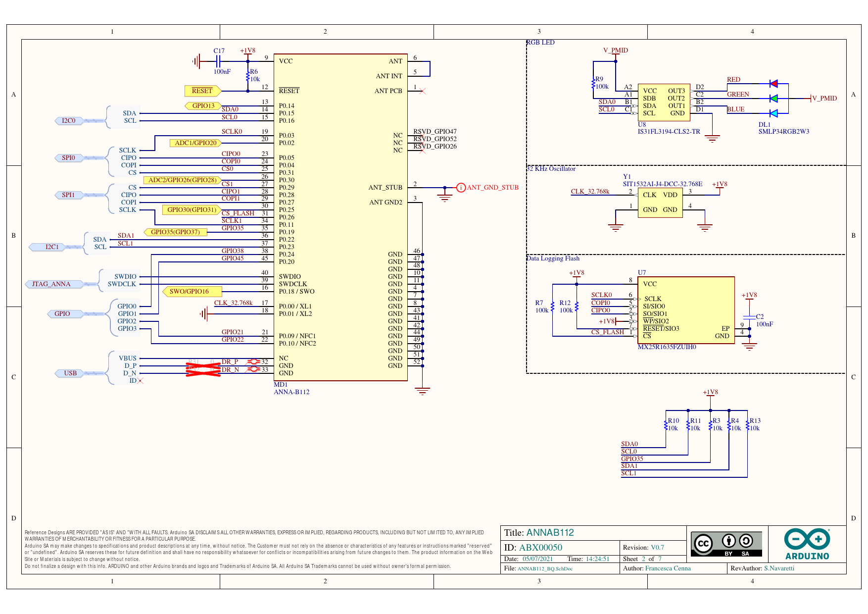Viewport: 868px width, 614px height.
Task: Click the Creative Commons BY-SA badge
Action: coord(726,544)
